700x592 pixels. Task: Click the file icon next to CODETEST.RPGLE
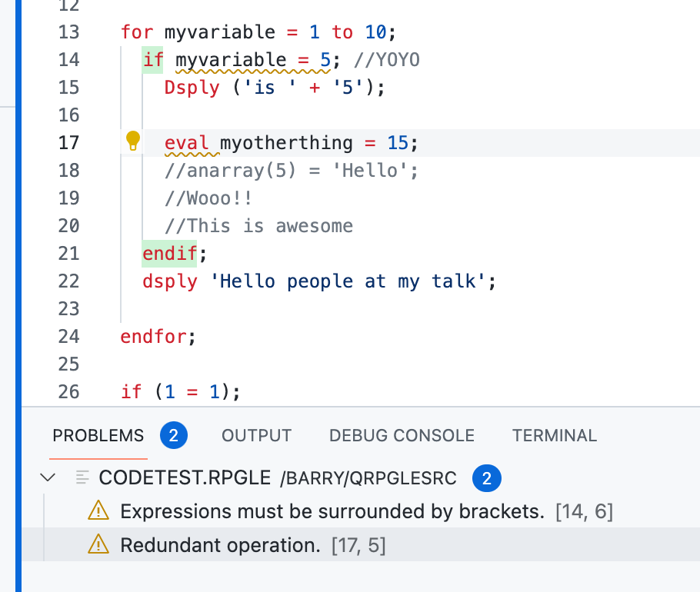[80, 477]
